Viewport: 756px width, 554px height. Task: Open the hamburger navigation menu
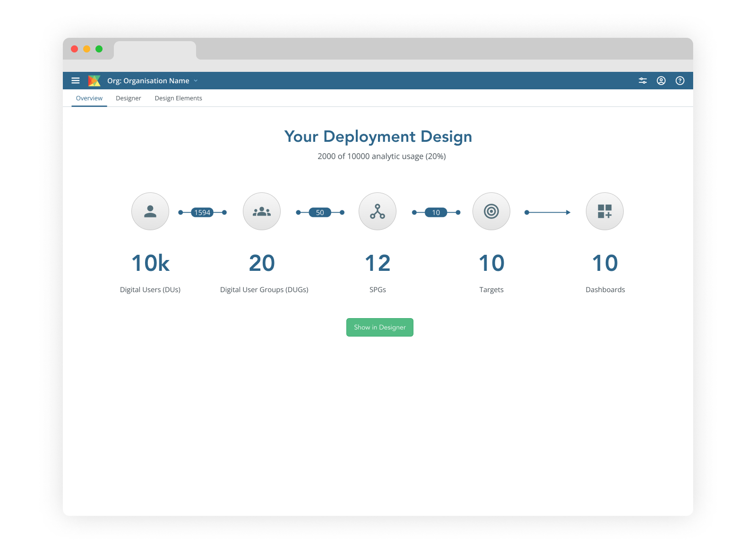pyautogui.click(x=76, y=81)
